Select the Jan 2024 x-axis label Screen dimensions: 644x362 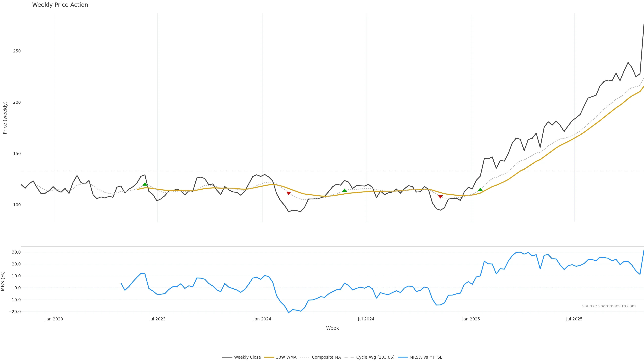coord(262,319)
